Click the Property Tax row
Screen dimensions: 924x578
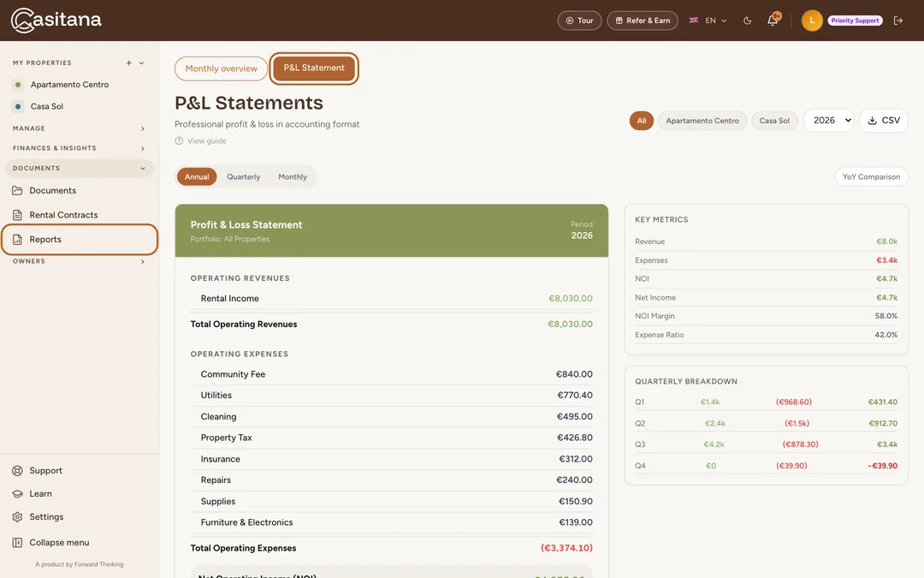391,438
